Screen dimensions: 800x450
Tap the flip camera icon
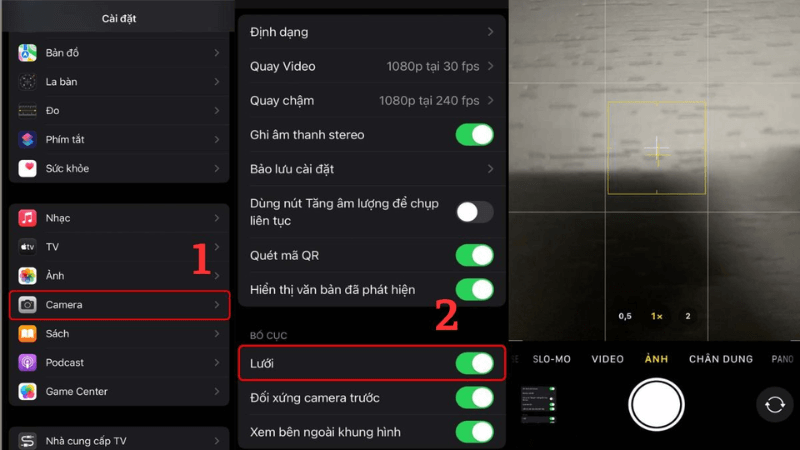pos(774,405)
